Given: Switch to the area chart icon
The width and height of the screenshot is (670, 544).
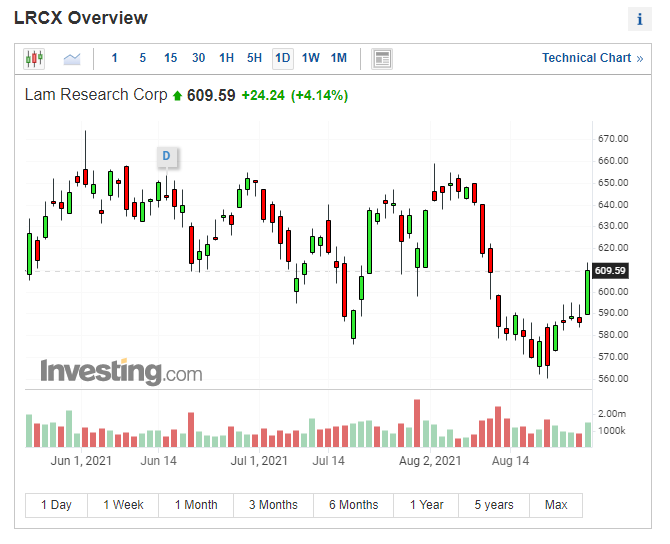Looking at the screenshot, I should (x=72, y=59).
